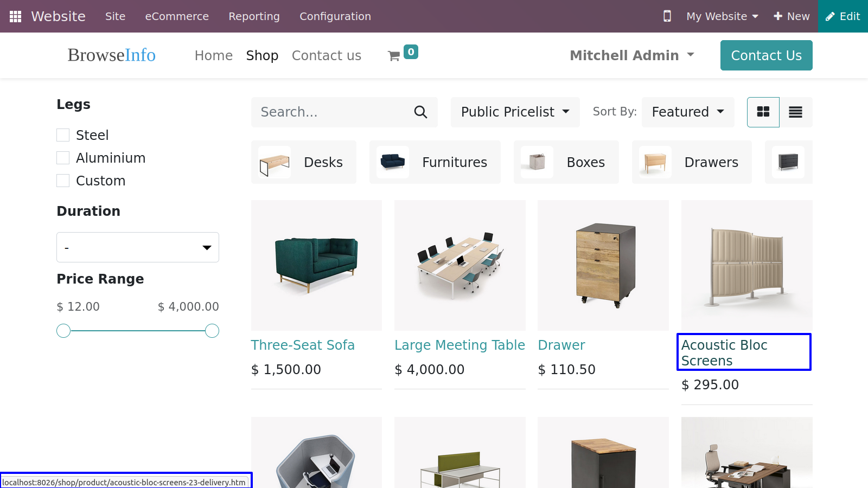Go to the Home page
This screenshot has height=488, width=868.
(214, 55)
